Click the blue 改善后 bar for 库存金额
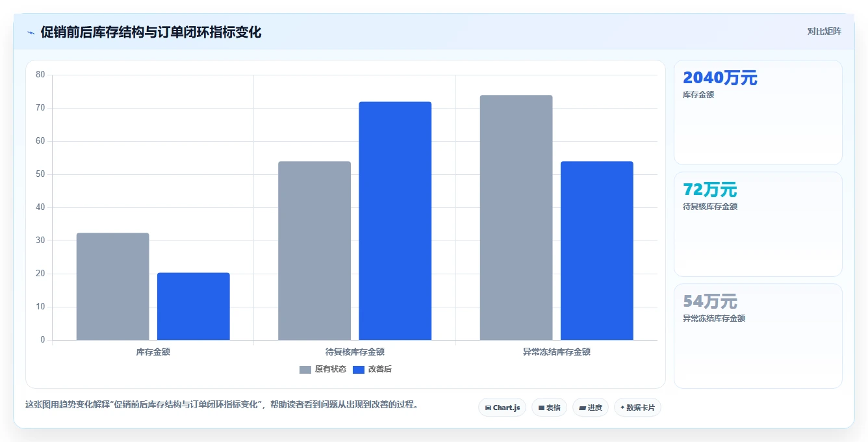 pos(194,306)
